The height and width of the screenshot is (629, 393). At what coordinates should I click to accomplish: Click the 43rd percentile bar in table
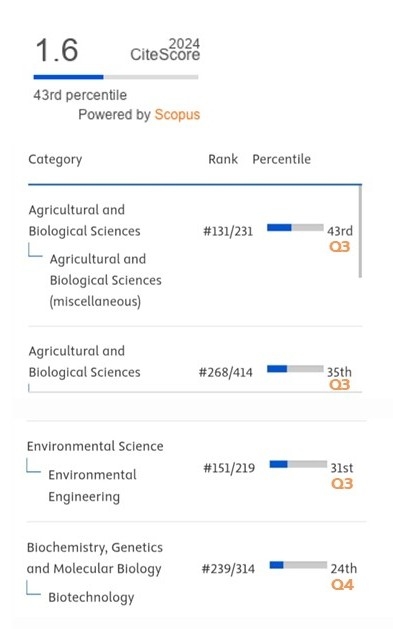(295, 228)
